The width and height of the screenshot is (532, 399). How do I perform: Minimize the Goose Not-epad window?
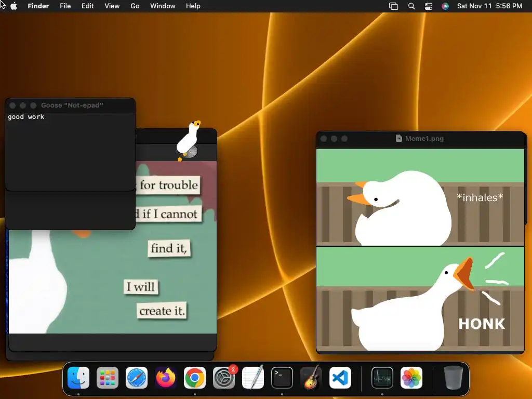click(x=23, y=105)
